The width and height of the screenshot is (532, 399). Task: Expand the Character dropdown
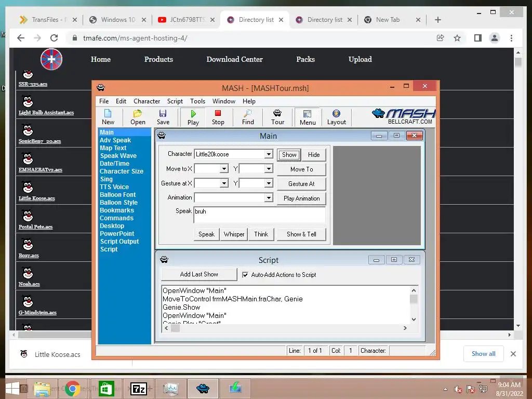(269, 154)
